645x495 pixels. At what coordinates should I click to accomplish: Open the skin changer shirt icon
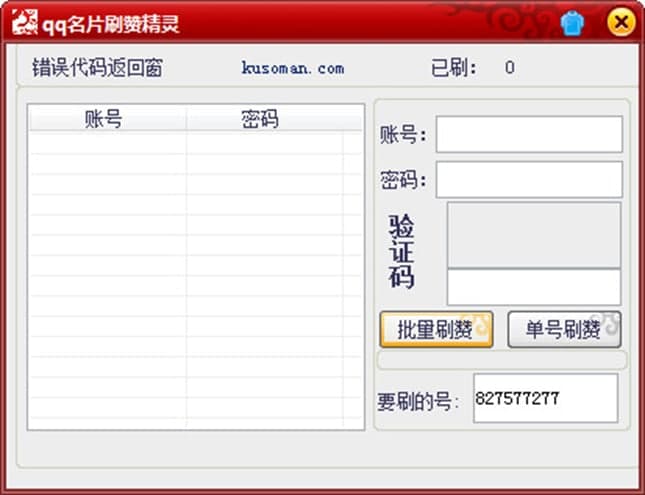coord(572,23)
